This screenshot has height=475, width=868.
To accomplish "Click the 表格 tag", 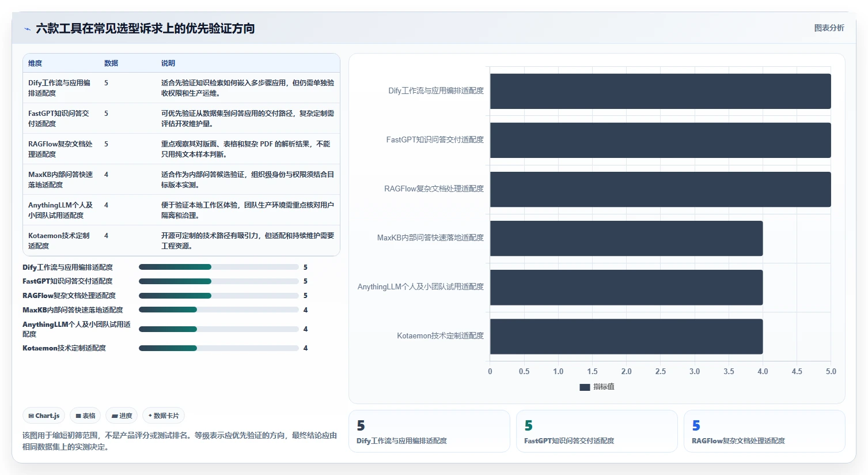I will (85, 416).
